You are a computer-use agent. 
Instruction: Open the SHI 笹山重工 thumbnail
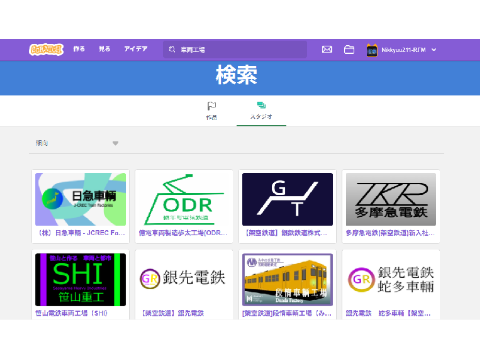pos(80,279)
